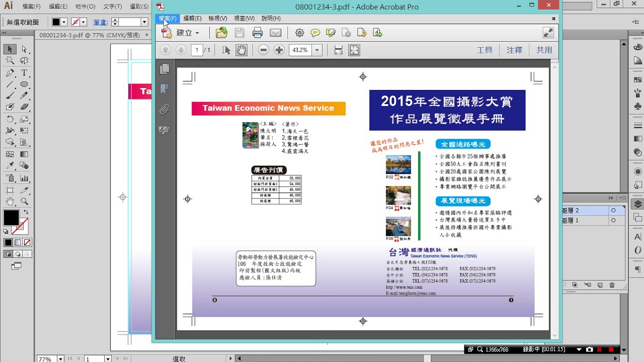644x362 pixels.
Task: Open Illustrator artboard number dropdown
Action: click(x=108, y=359)
